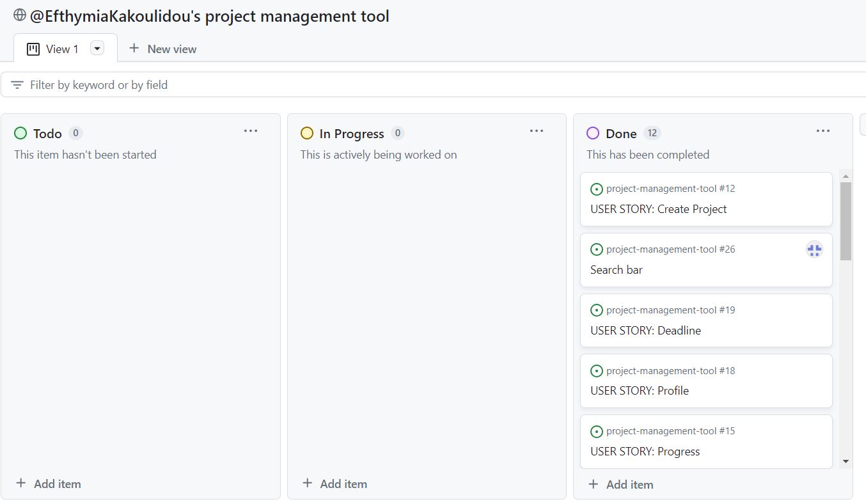Click the assignee avatar on the Search bar card
This screenshot has width=866, height=504.
814,249
